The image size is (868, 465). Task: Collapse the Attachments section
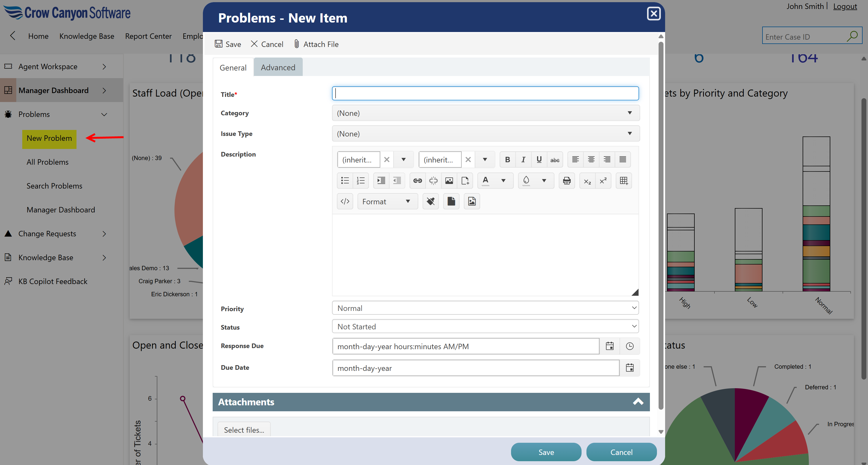coord(638,402)
